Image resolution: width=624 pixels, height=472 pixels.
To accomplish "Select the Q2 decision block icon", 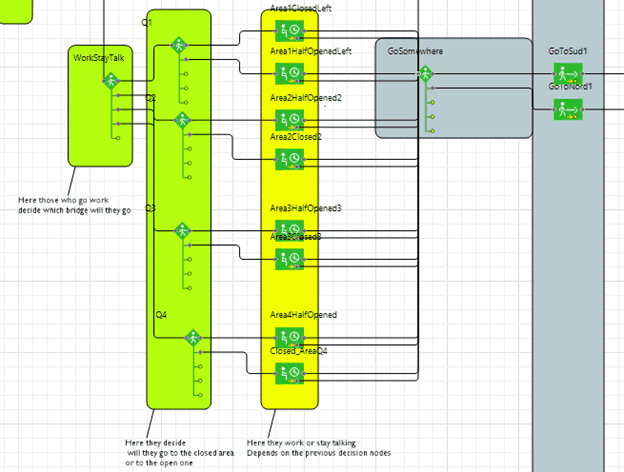I will pos(183,120).
